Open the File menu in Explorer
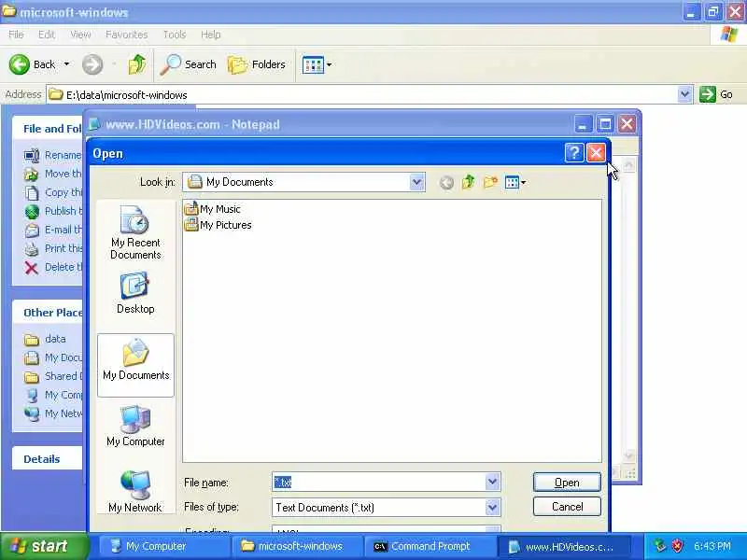Image resolution: width=747 pixels, height=560 pixels. pos(16,35)
